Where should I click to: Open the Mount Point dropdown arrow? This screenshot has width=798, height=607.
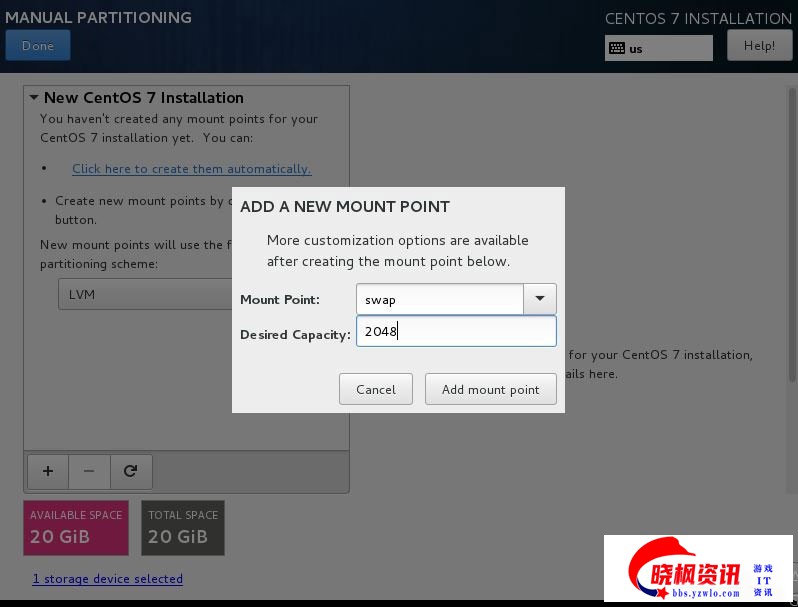pos(540,299)
